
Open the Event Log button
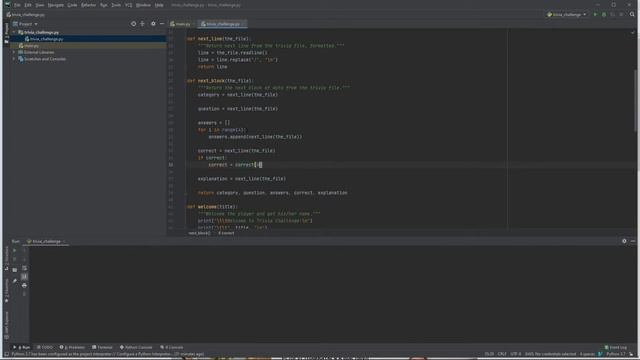point(616,347)
